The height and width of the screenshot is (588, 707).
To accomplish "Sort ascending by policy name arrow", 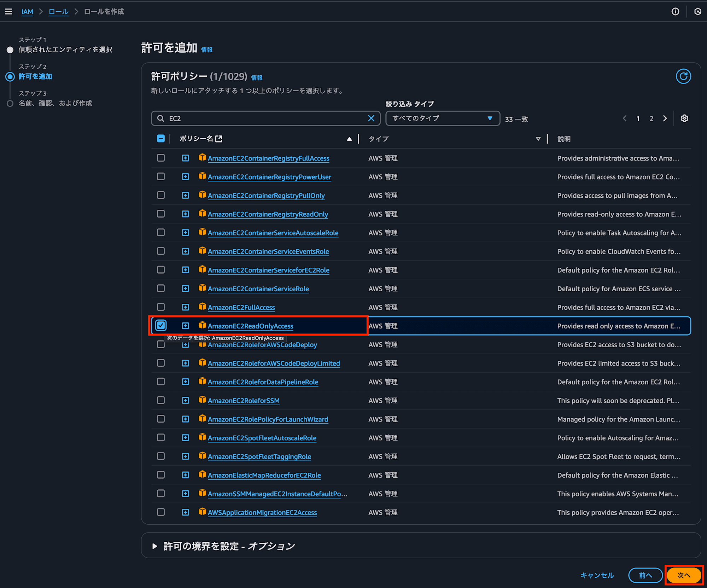I will click(349, 139).
